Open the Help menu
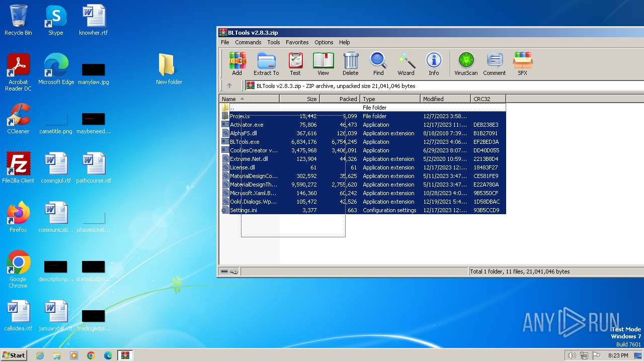Screen dimensions: 644x362 tap(345, 42)
